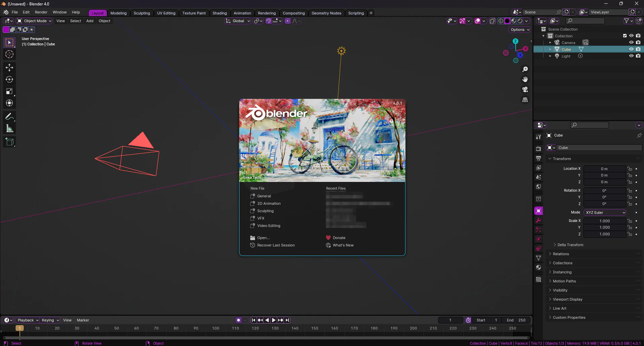The image size is (644, 346).
Task: Toggle Light viewport visibility eye
Action: point(631,56)
